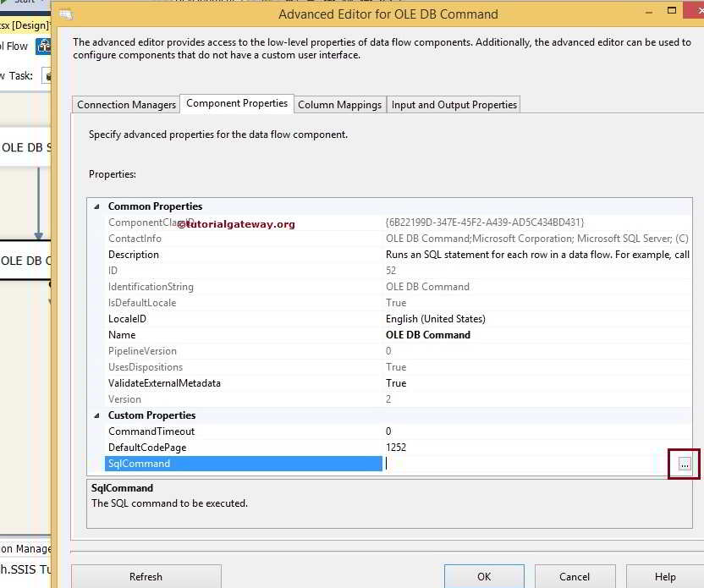The width and height of the screenshot is (704, 588).
Task: Select the UsesDispositions True value
Action: pyautogui.click(x=398, y=366)
